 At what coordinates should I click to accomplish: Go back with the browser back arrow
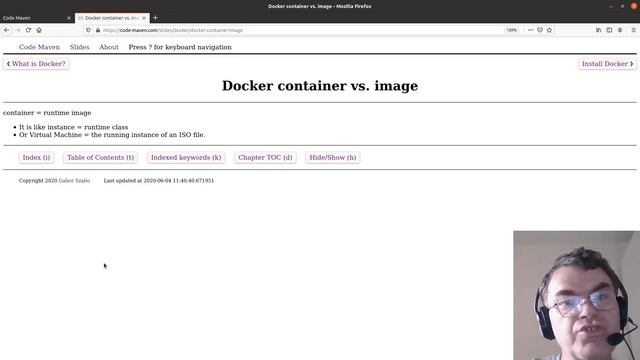[x=7, y=30]
